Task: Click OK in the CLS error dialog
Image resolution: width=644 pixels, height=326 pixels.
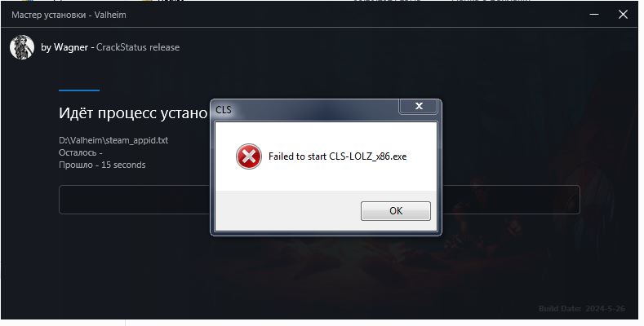Action: (396, 211)
